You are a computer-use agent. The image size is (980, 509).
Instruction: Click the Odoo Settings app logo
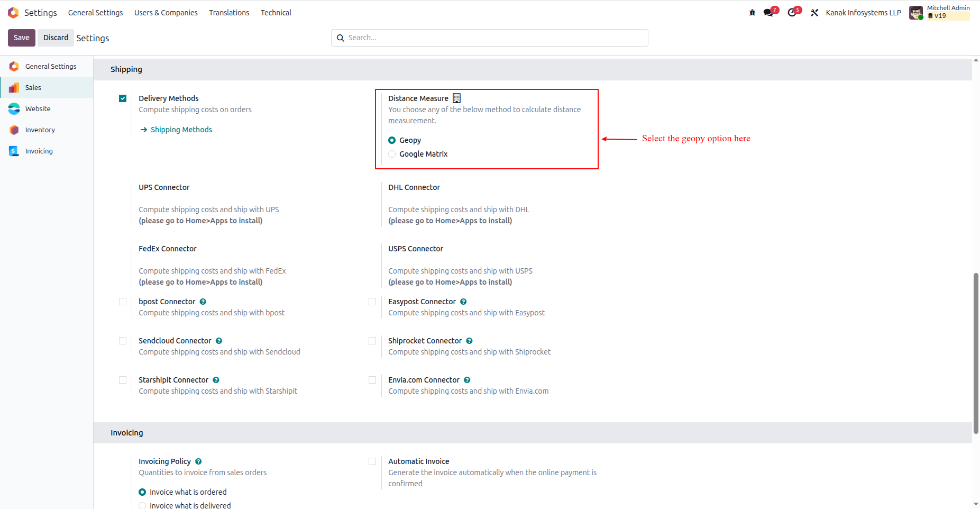[13, 13]
